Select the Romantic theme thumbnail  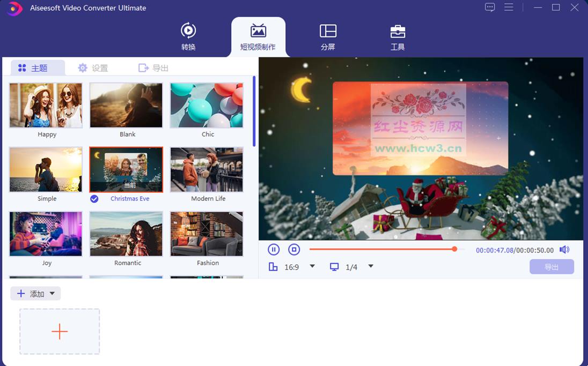pyautogui.click(x=126, y=234)
